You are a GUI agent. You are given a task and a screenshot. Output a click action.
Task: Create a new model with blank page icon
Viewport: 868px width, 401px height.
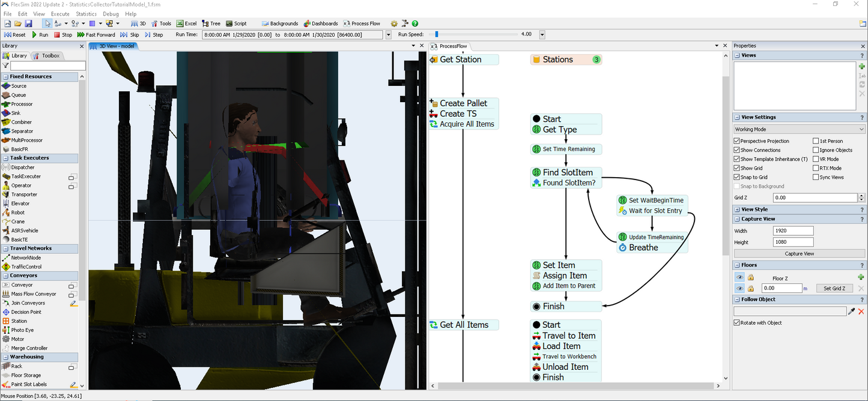click(8, 23)
